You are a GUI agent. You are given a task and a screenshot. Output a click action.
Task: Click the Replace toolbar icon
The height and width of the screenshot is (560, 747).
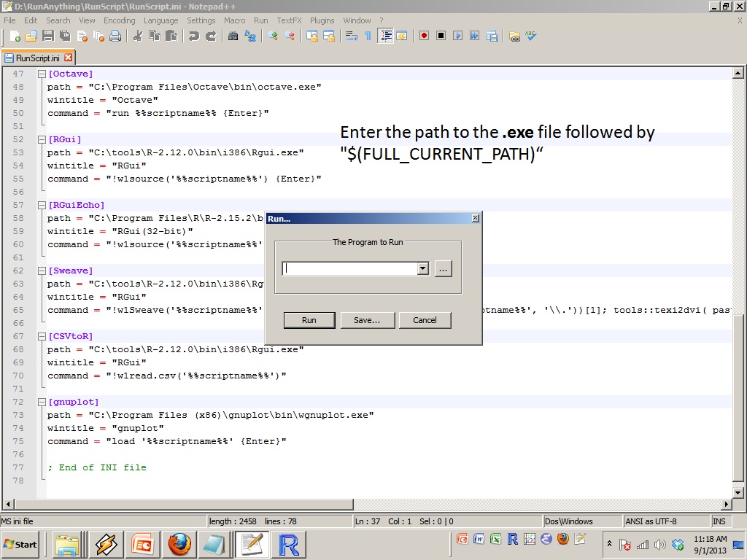click(250, 36)
